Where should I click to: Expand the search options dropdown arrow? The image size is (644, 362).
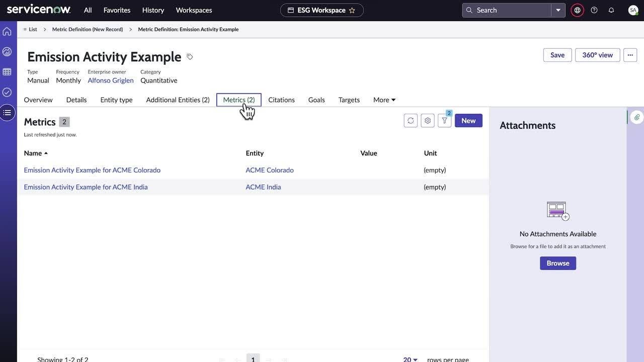558,10
